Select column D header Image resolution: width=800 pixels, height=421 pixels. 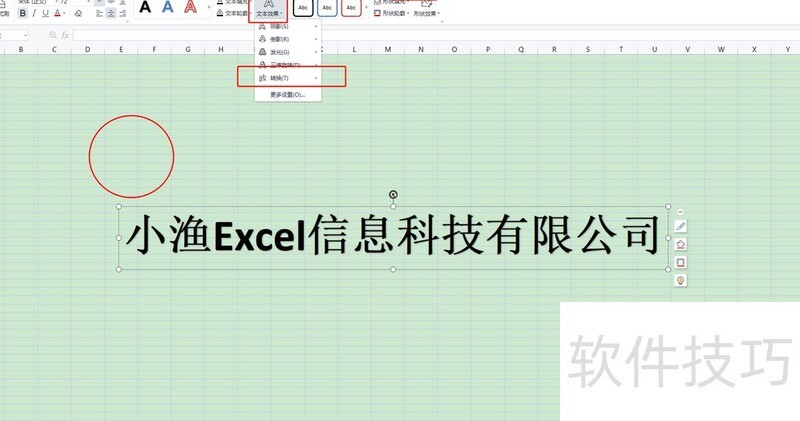[88, 49]
